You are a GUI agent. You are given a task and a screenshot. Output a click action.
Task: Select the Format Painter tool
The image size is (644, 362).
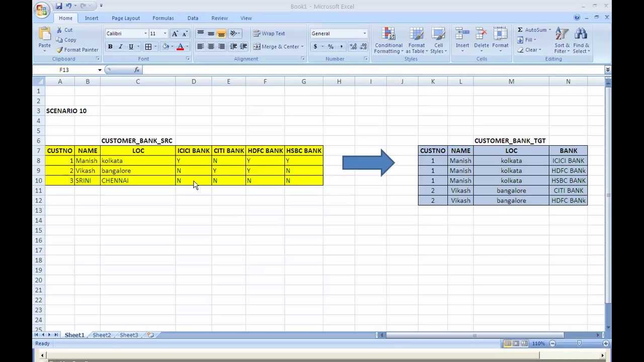pyautogui.click(x=77, y=50)
